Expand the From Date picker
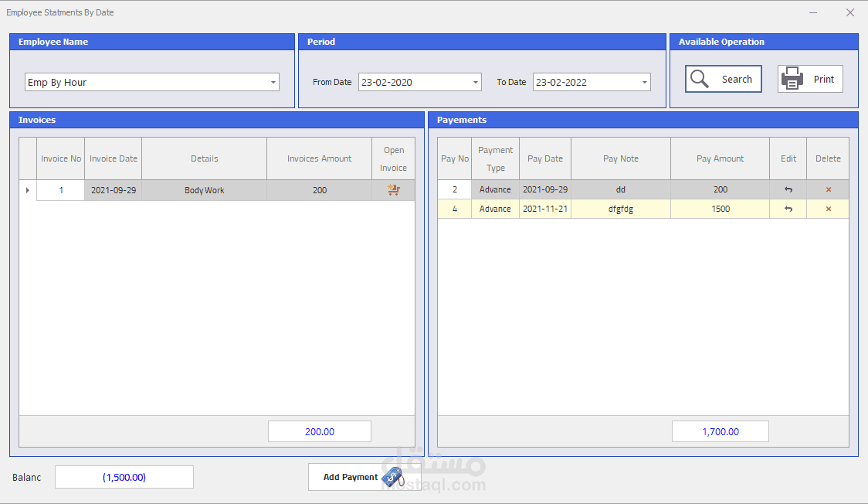Viewport: 868px width, 504px height. point(476,82)
